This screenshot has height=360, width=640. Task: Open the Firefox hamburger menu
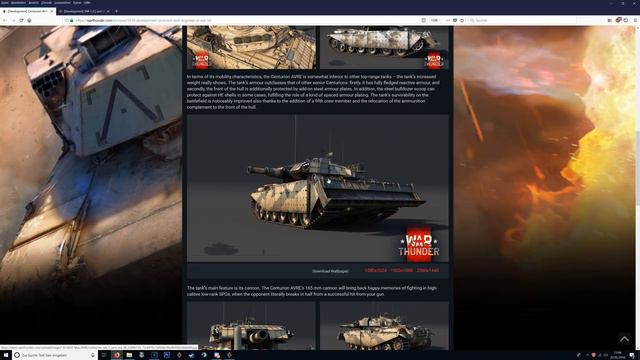[635, 20]
